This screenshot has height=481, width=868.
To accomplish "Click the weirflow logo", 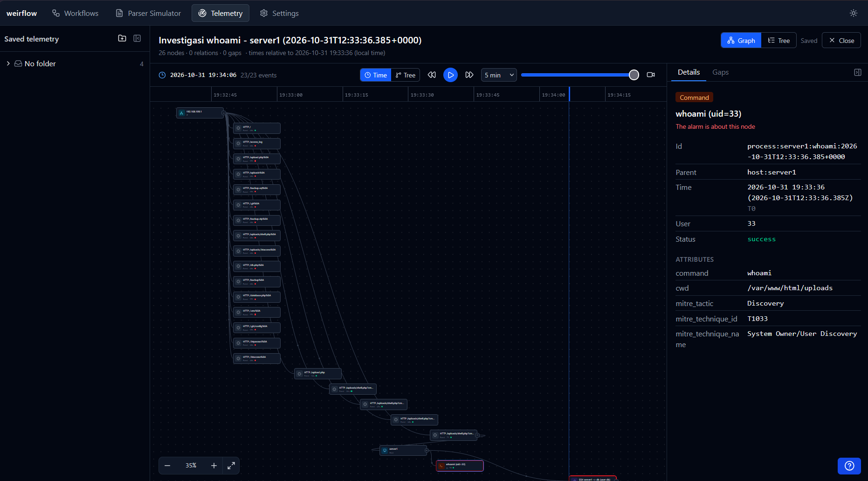I will [x=21, y=13].
